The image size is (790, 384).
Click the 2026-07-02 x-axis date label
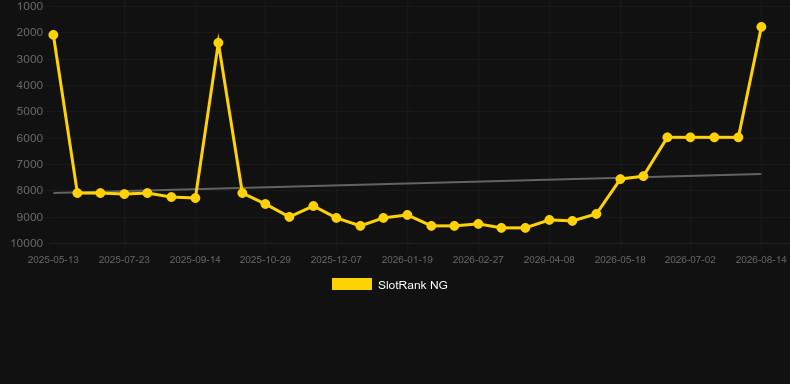(690, 260)
